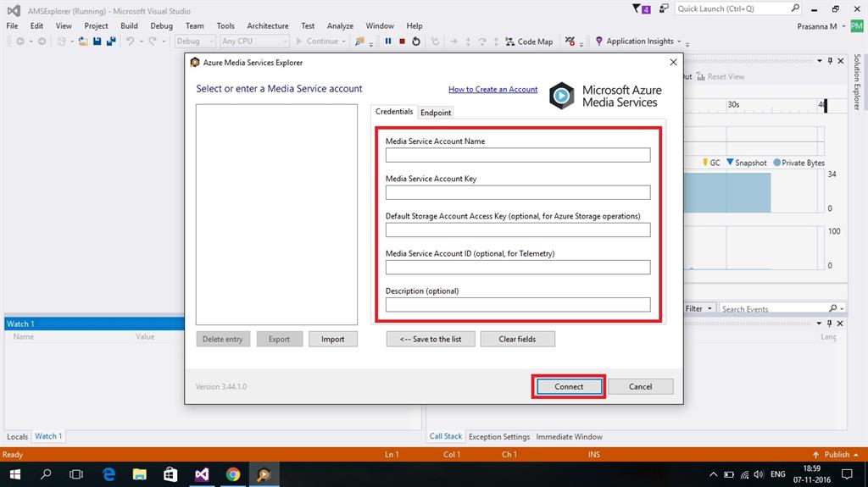Open Code Map from the toolbar
The height and width of the screenshot is (487, 868).
tap(529, 41)
